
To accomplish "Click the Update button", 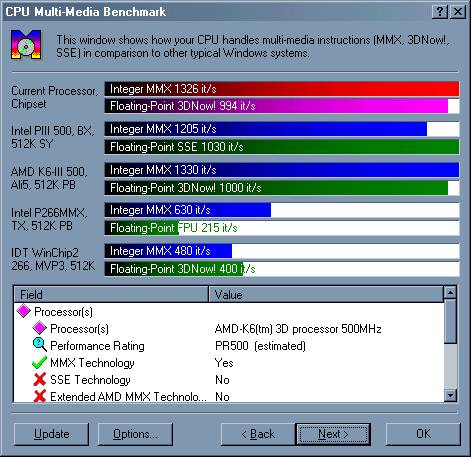I will click(x=52, y=434).
